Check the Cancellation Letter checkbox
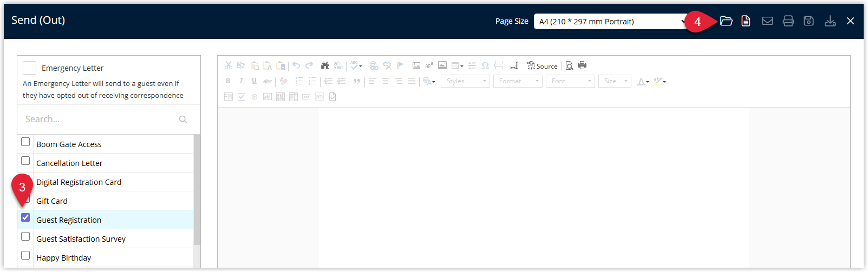This screenshot has width=868, height=272. [x=25, y=161]
